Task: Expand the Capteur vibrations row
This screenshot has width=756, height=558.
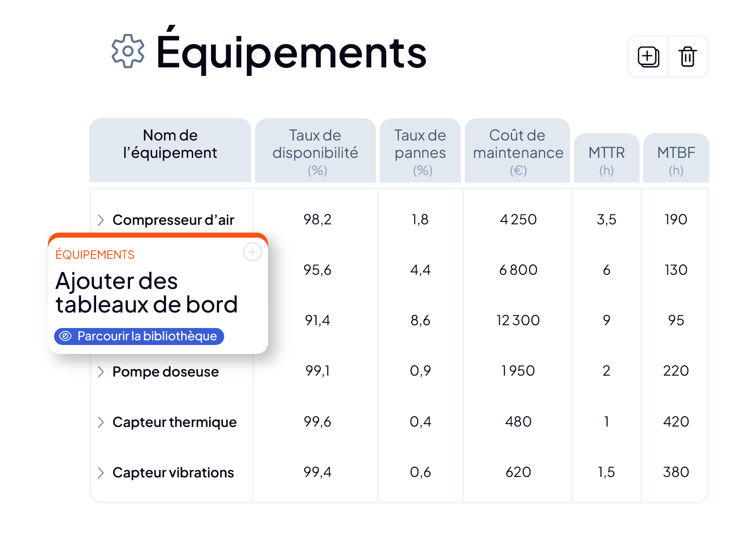Action: click(100, 473)
